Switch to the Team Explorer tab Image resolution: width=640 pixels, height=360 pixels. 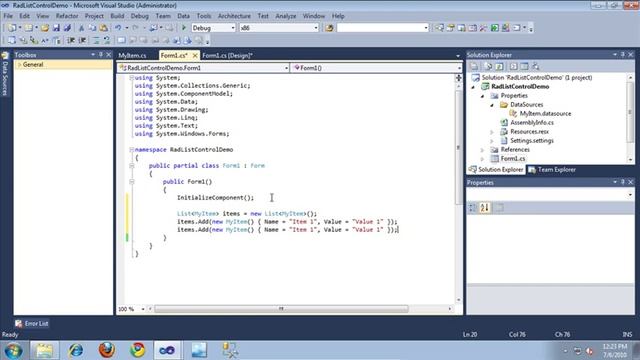coord(552,169)
